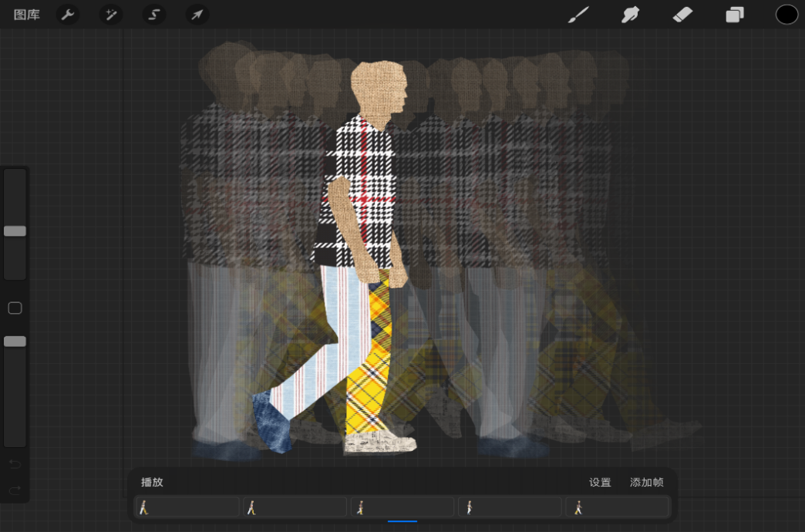Select the first animation frame thumbnail
Screen dimensions: 805x532
click(x=187, y=507)
